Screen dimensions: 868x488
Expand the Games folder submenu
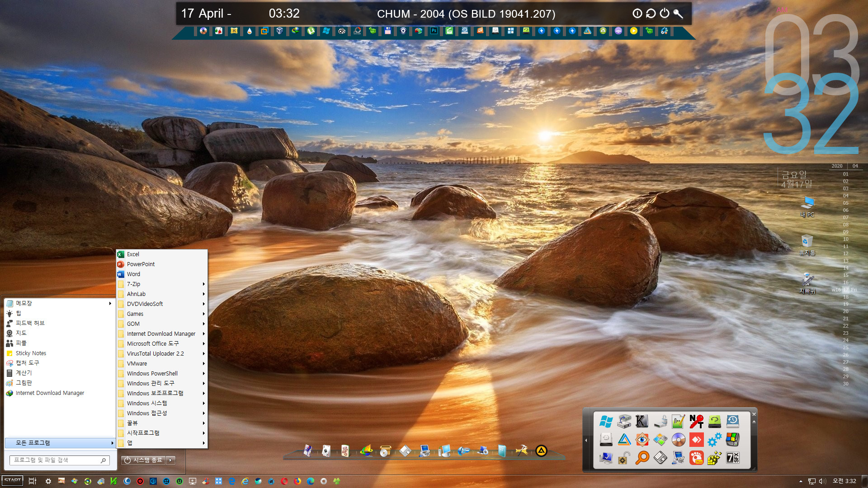(162, 314)
